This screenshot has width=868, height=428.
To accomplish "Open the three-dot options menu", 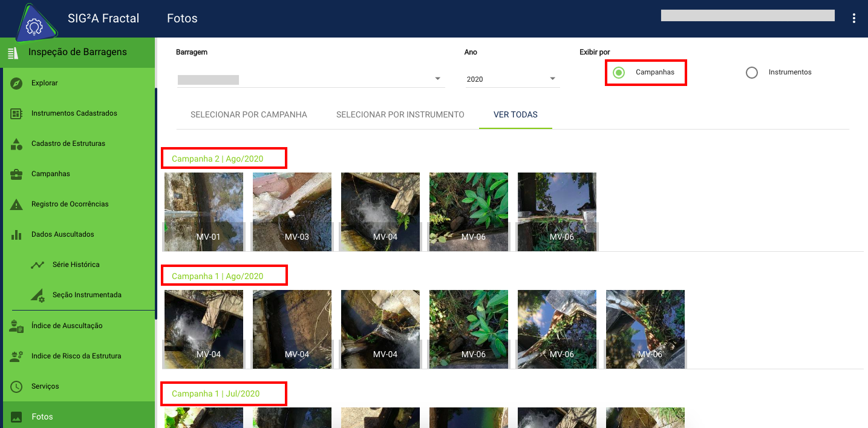I will pos(854,18).
